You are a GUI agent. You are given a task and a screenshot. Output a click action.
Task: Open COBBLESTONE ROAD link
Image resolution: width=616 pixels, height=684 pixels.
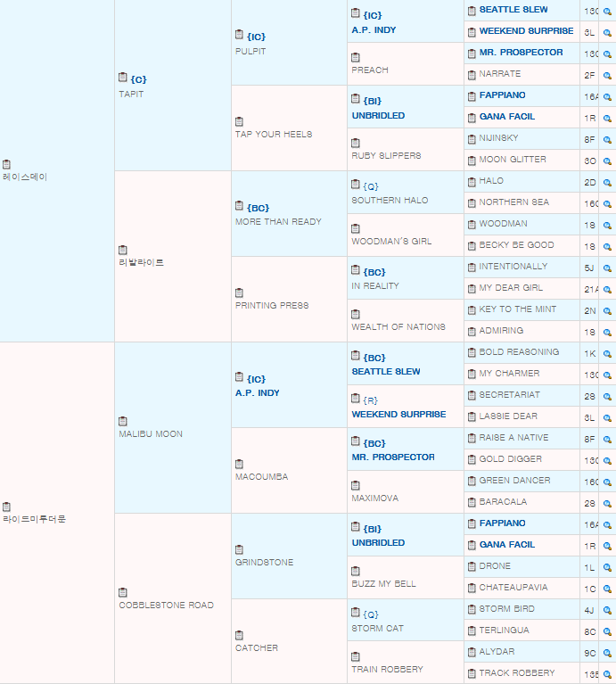pos(166,605)
